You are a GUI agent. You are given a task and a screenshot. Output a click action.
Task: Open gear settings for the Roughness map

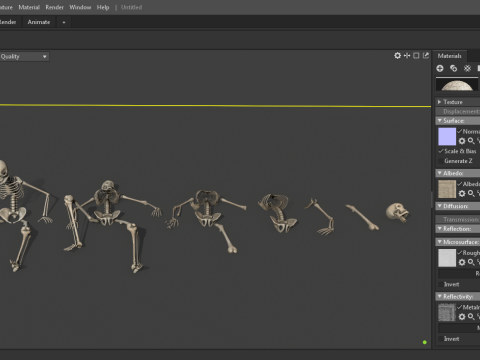[462, 262]
